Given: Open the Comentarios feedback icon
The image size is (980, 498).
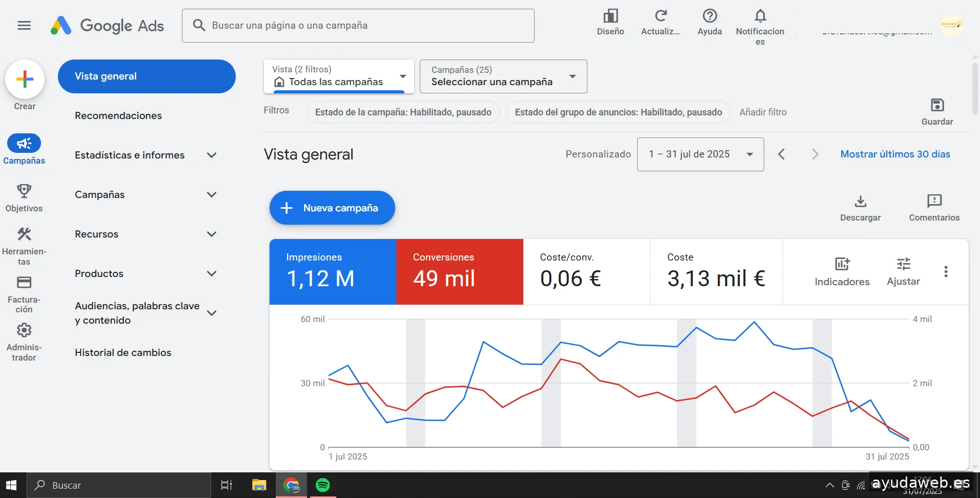Looking at the screenshot, I should (934, 201).
